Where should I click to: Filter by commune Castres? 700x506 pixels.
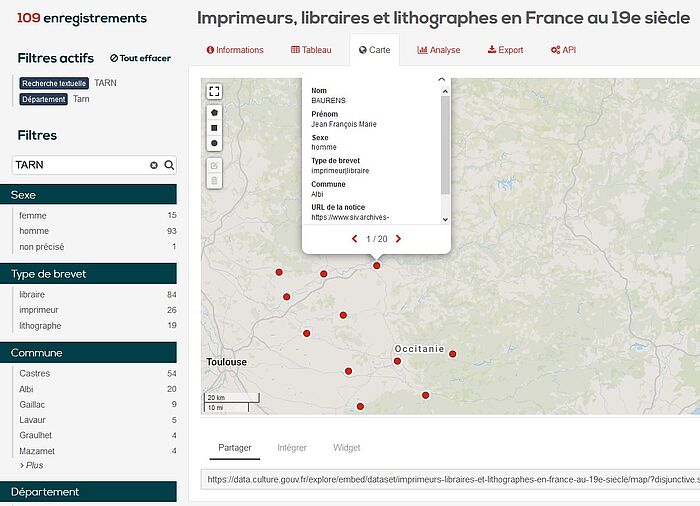click(97, 373)
